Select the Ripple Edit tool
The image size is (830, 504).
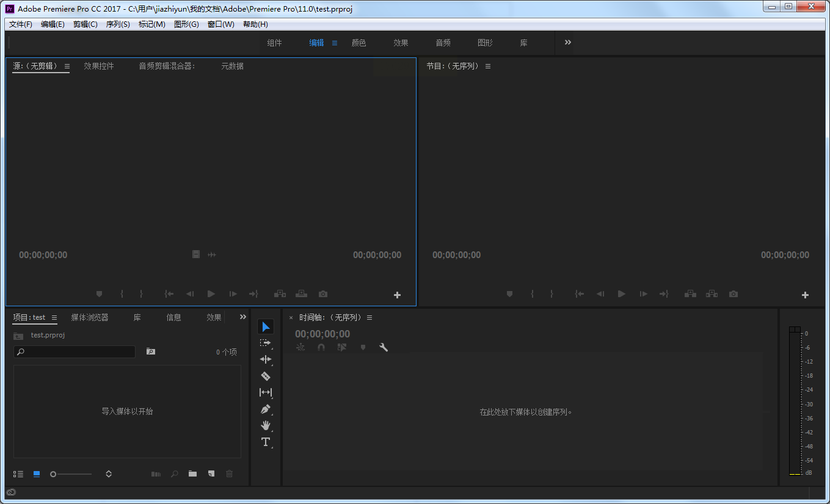(x=266, y=359)
